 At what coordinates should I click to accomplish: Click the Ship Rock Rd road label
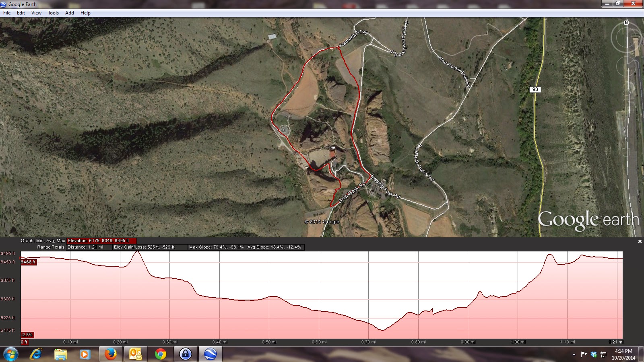(x=352, y=192)
